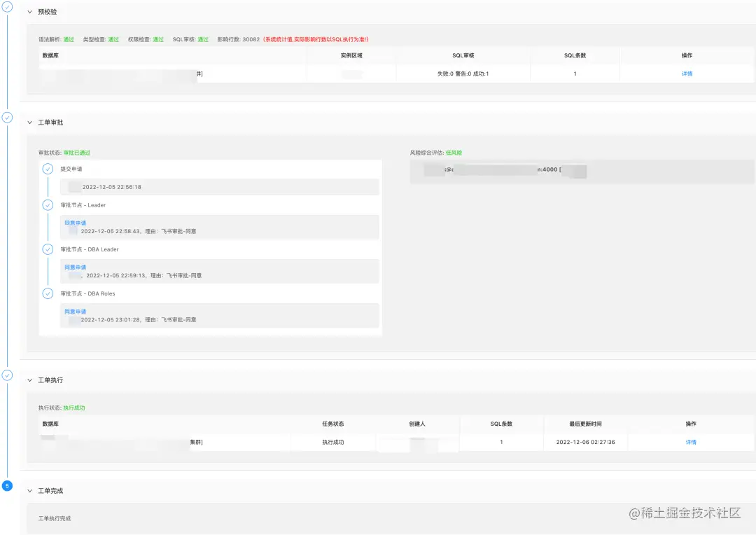Collapse the 预校验 section chevron
The image size is (756, 535).
point(30,12)
